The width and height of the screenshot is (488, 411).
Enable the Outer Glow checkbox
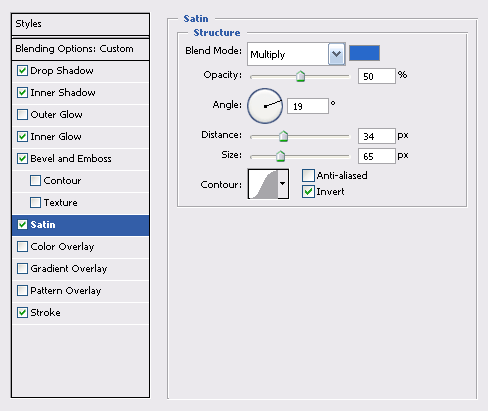tap(22, 115)
